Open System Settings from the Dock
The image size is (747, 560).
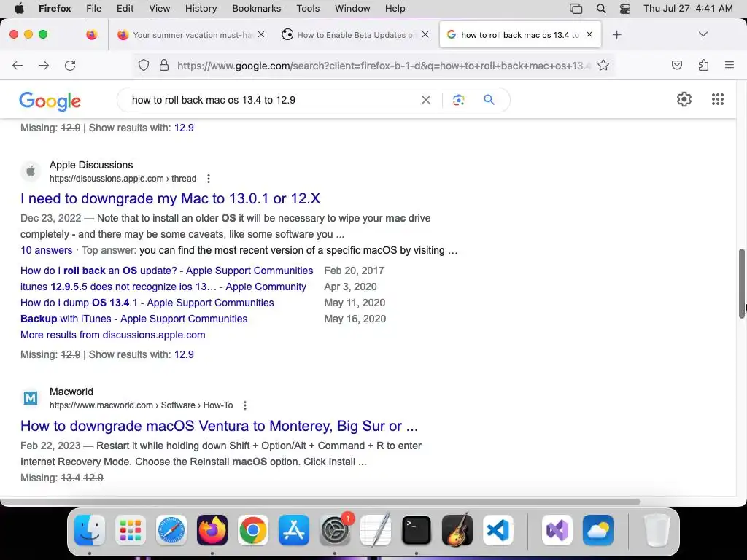(x=335, y=530)
